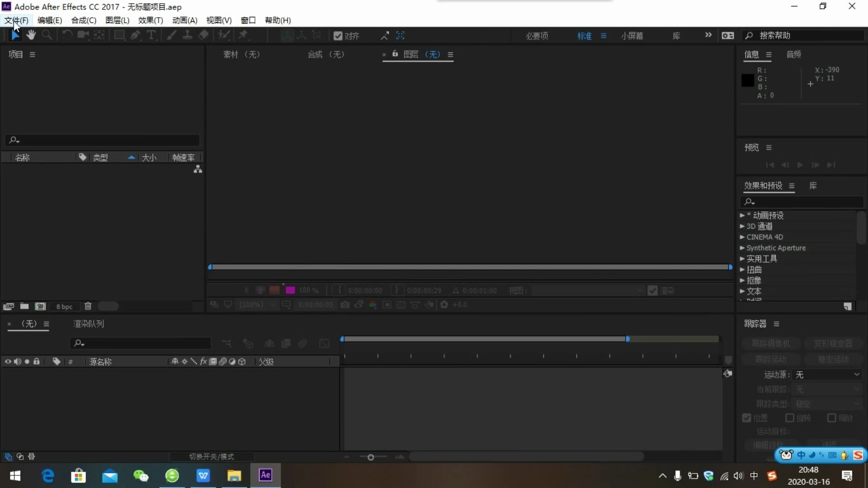Enable the 旋转 checkbox in tracker

pyautogui.click(x=790, y=418)
